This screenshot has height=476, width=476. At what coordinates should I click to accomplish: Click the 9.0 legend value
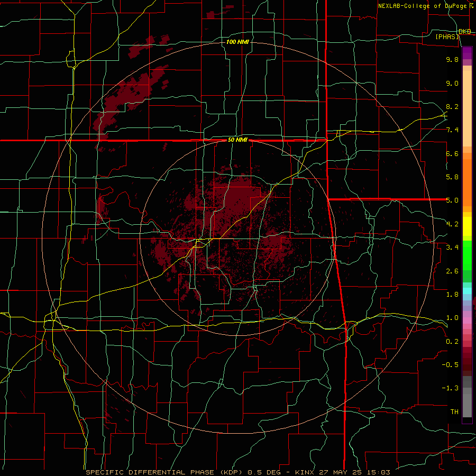pyautogui.click(x=452, y=83)
